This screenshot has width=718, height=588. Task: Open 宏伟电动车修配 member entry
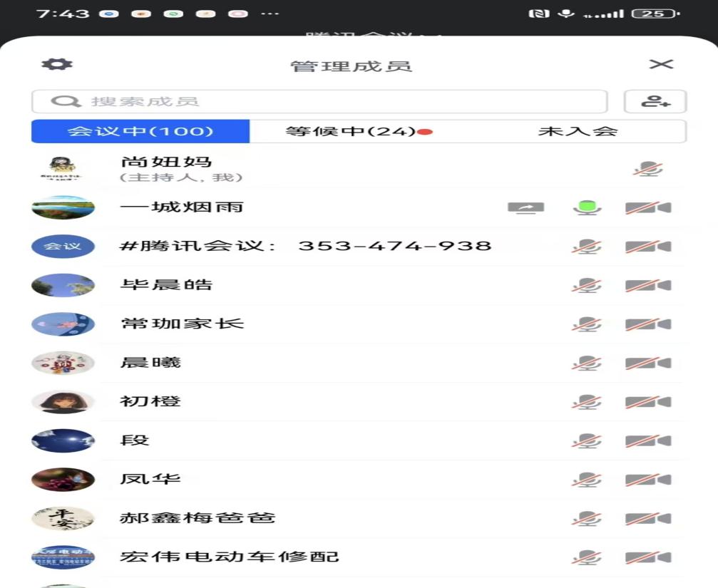[230, 557]
